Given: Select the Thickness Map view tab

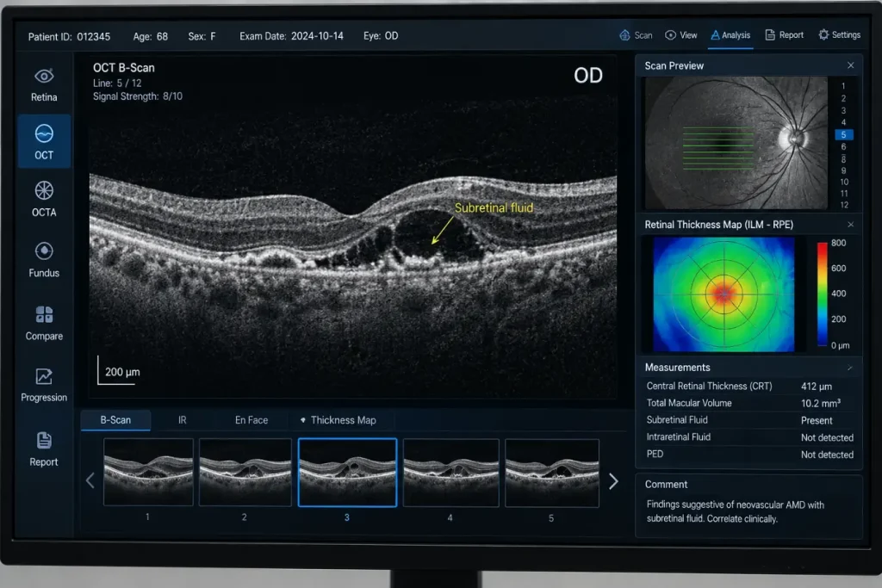Looking at the screenshot, I should point(339,420).
